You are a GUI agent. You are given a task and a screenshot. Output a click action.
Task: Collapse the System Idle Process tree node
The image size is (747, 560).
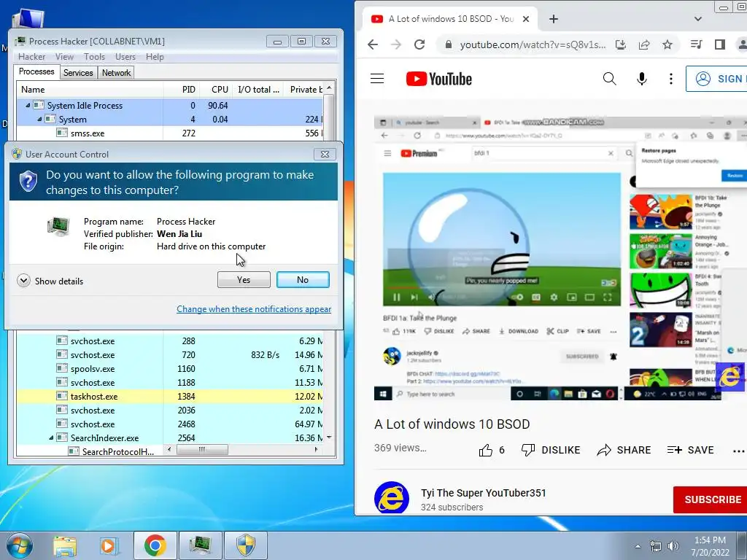[28, 106]
